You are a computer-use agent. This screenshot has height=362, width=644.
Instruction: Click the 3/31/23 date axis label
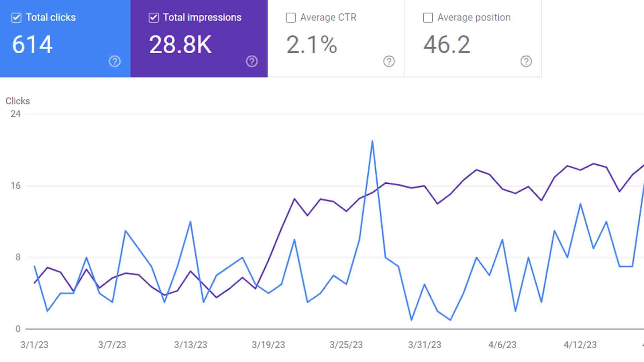(x=424, y=345)
